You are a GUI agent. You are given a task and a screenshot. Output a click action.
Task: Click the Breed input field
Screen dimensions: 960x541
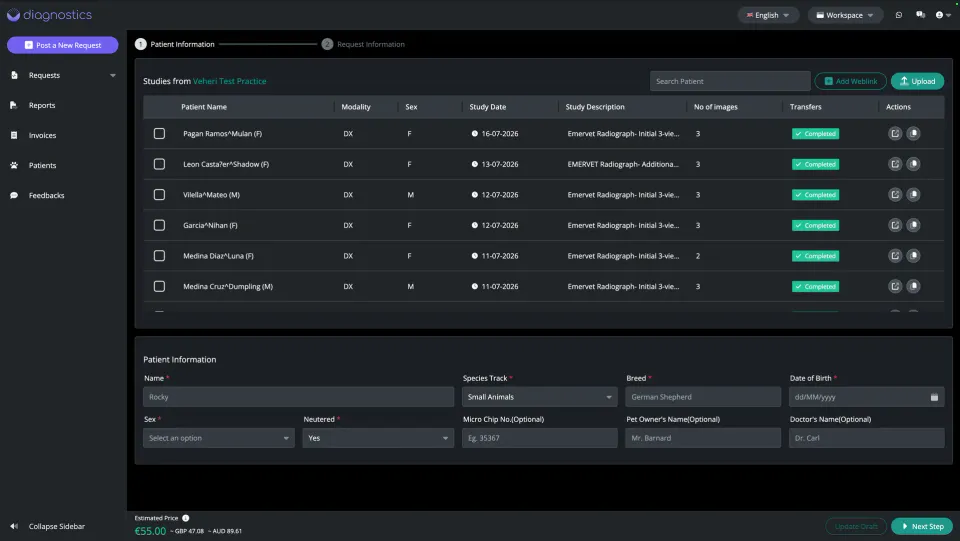(703, 397)
